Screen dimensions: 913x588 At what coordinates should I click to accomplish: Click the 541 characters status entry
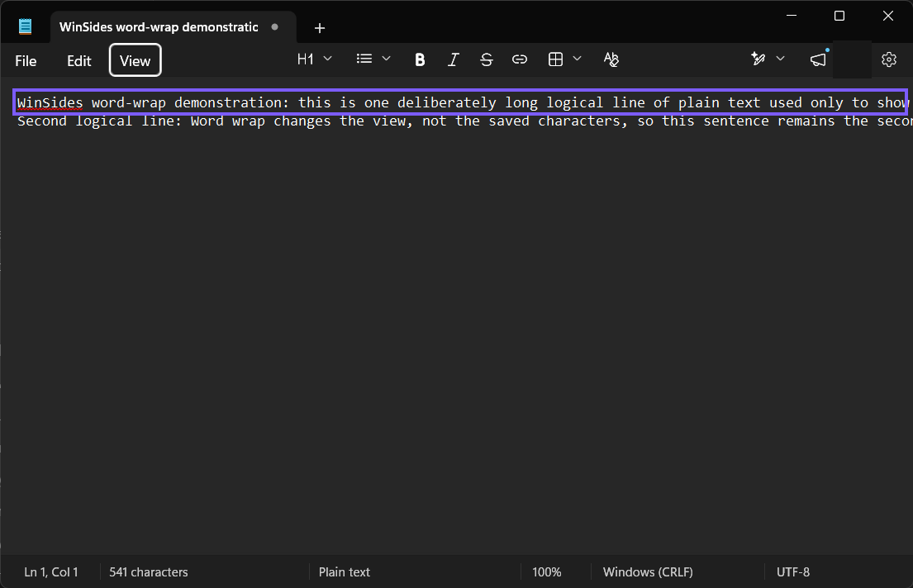(149, 572)
